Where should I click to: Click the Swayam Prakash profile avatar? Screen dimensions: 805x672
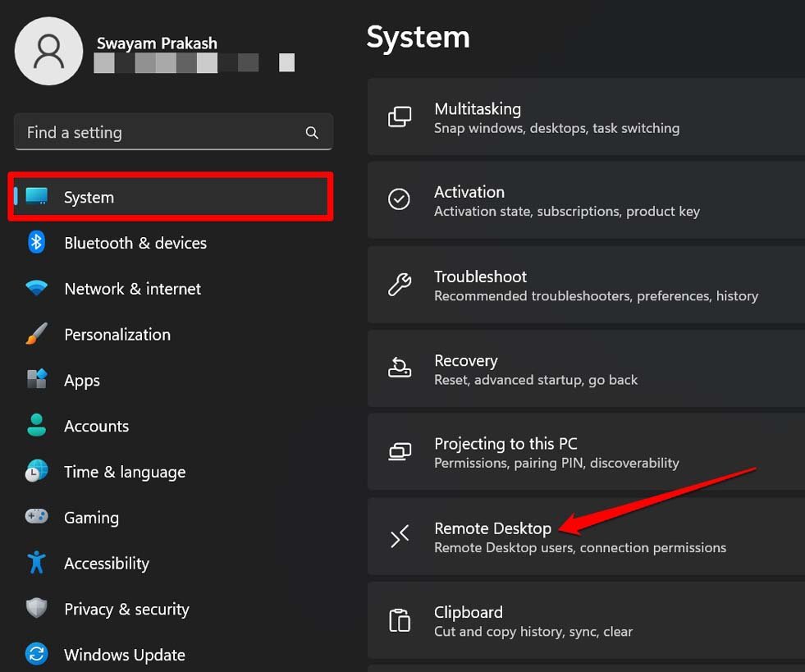coord(48,51)
